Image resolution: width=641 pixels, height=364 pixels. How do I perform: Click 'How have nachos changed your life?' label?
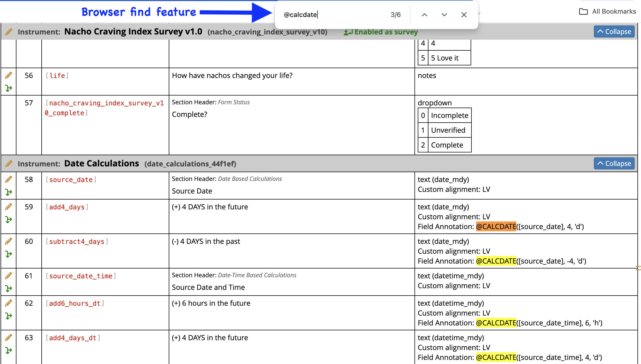pyautogui.click(x=232, y=76)
